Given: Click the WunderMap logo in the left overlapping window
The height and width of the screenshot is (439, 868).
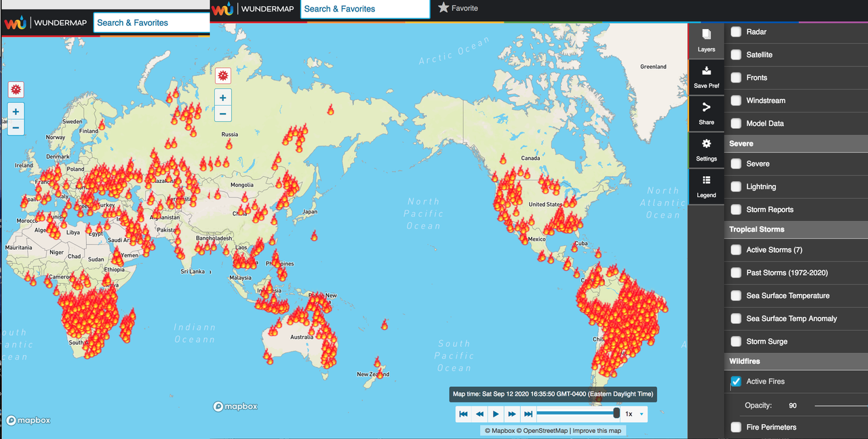Looking at the screenshot, I should (x=46, y=23).
